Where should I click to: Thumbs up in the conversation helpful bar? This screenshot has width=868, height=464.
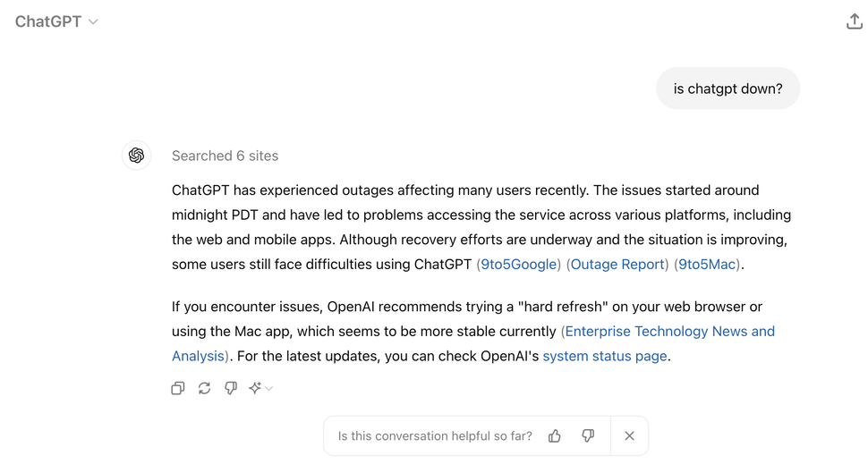[x=555, y=436]
